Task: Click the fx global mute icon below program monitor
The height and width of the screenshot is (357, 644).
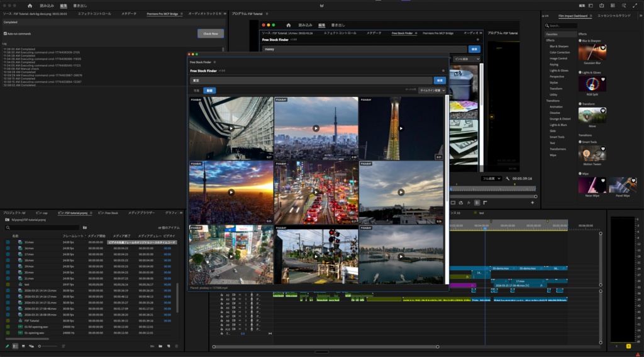Action: coord(469,202)
